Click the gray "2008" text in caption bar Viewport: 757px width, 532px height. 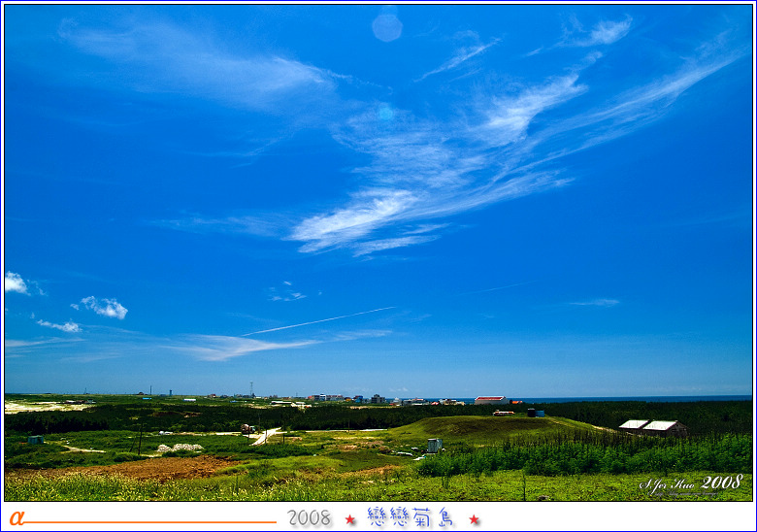(310, 518)
